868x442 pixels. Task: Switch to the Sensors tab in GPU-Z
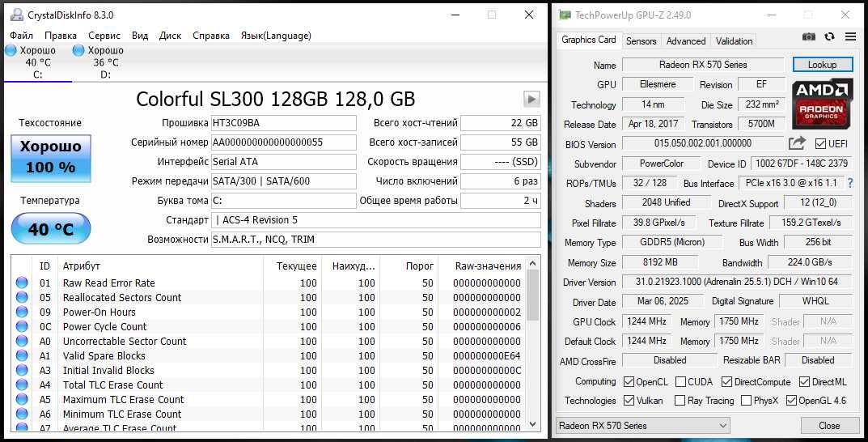point(641,41)
